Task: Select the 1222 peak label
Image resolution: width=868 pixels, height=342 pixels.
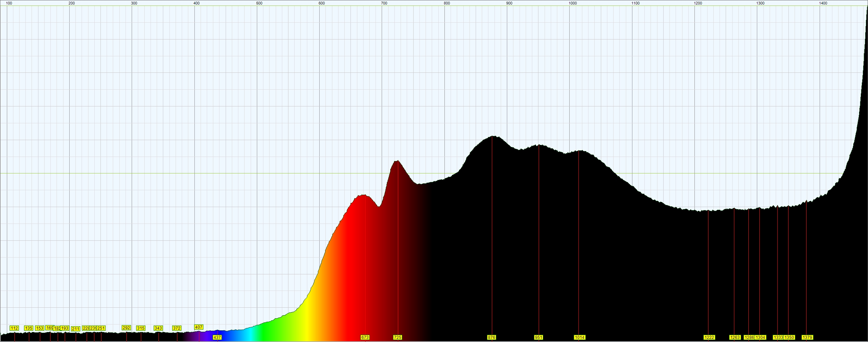Action: click(709, 338)
